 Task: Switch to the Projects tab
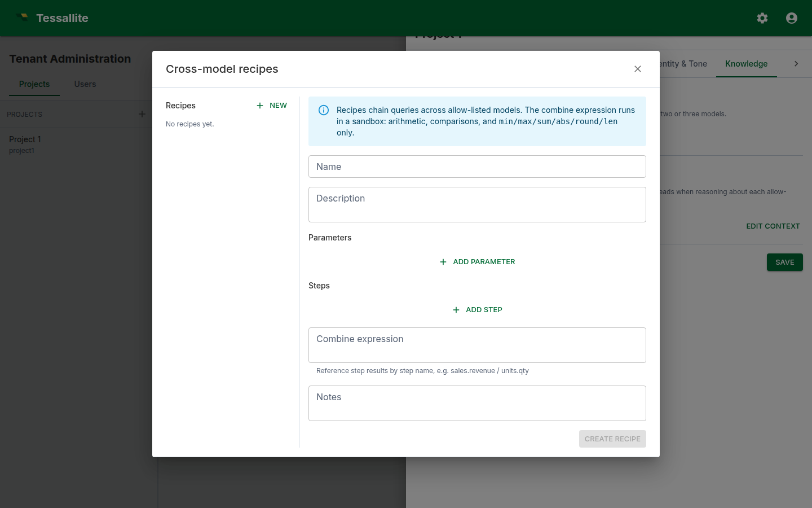34,84
